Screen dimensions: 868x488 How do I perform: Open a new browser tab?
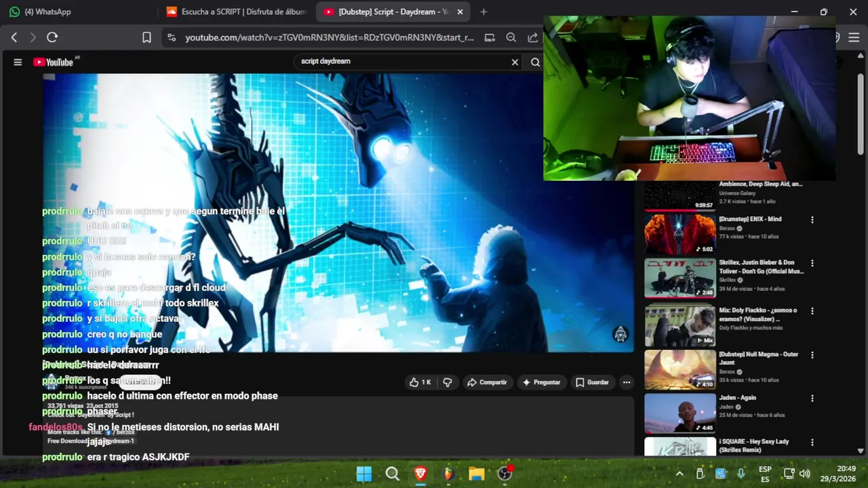tap(484, 12)
